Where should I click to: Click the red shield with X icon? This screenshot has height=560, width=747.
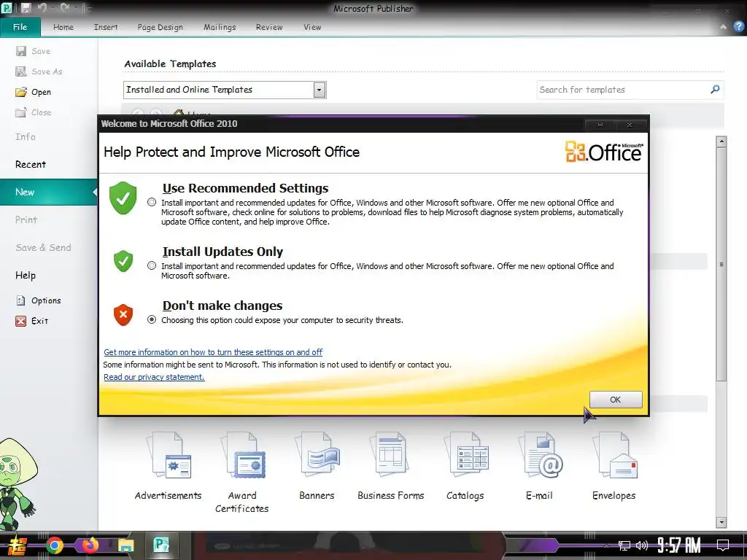tap(123, 315)
